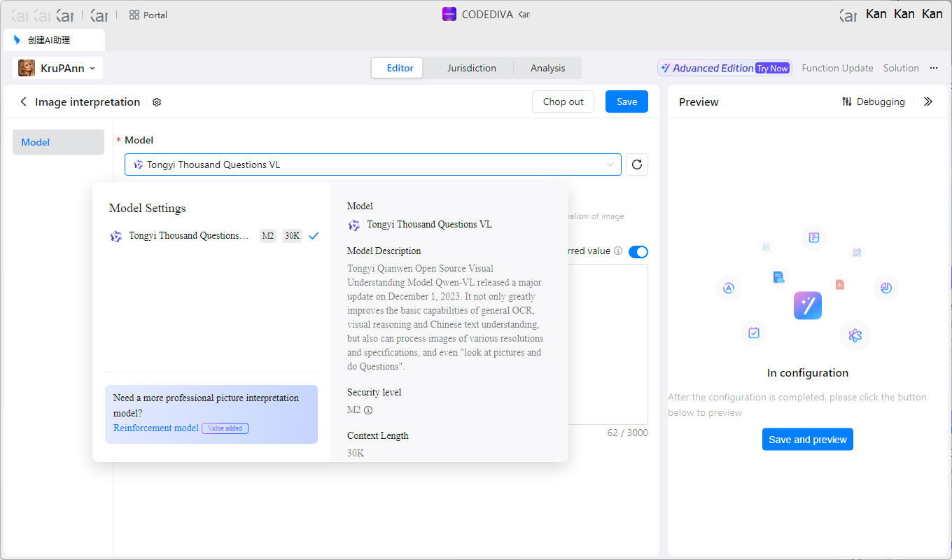Screen dimensions: 952x560
Task: Go back using the left arrow icon
Action: coord(23,102)
